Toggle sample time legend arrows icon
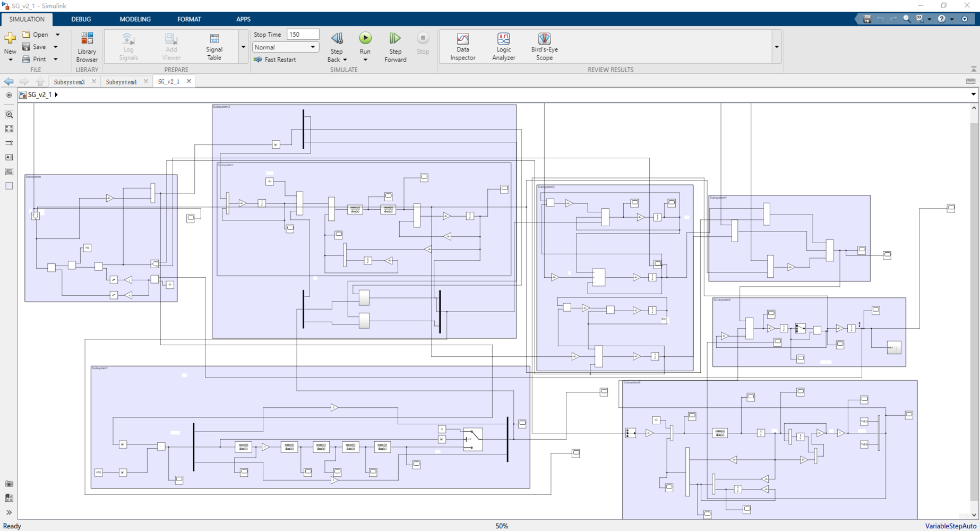Image resolution: width=980 pixels, height=531 pixels. [9, 143]
